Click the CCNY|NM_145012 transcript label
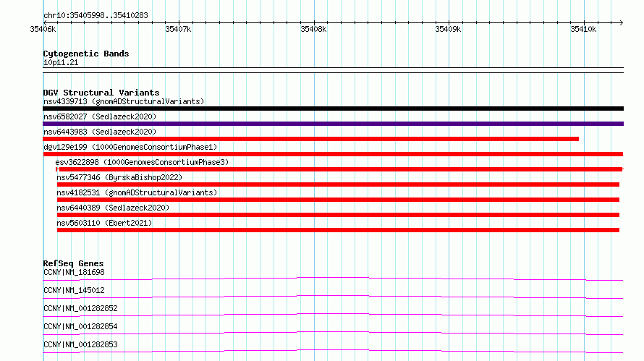Screen dimensions: 644x361 (x=74, y=290)
